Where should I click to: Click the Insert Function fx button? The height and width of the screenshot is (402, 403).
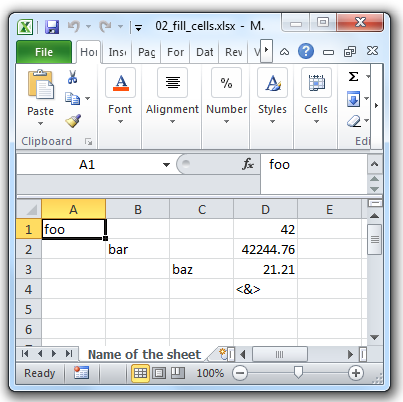click(248, 164)
